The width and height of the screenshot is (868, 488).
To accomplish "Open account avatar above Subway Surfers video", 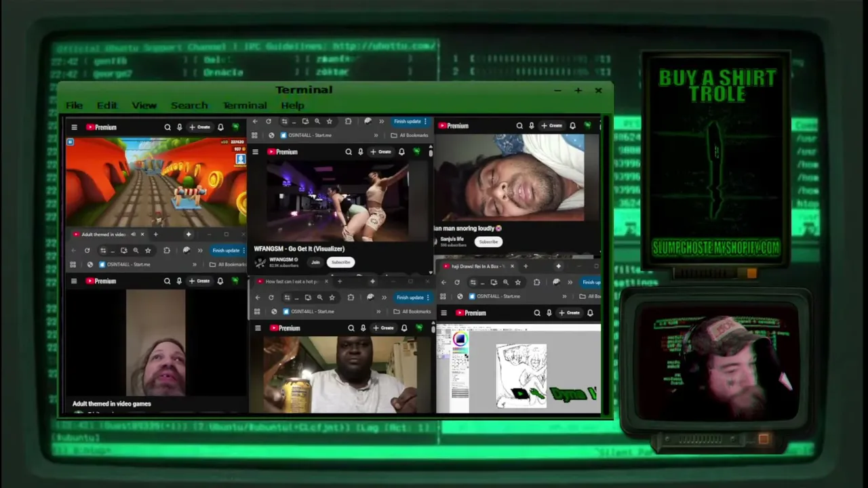I will click(x=235, y=127).
